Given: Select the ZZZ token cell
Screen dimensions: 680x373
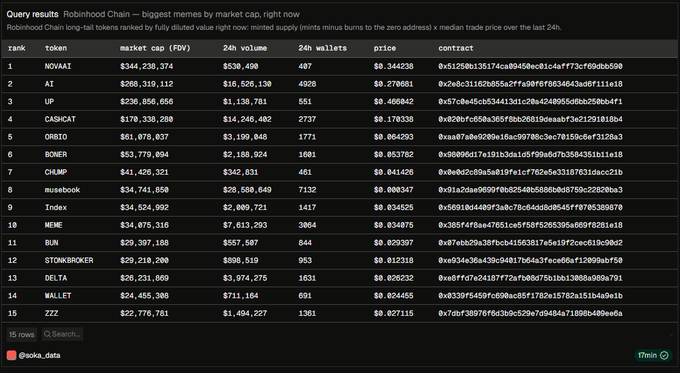Looking at the screenshot, I should [51, 313].
